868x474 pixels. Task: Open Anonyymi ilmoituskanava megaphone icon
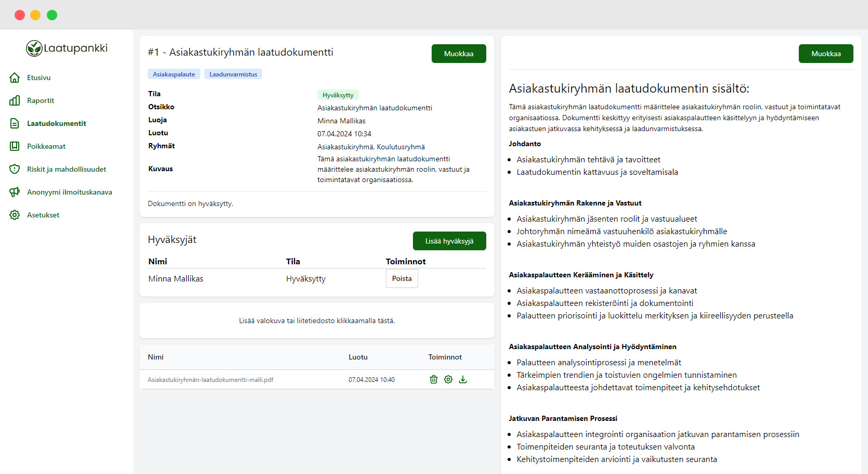[15, 192]
